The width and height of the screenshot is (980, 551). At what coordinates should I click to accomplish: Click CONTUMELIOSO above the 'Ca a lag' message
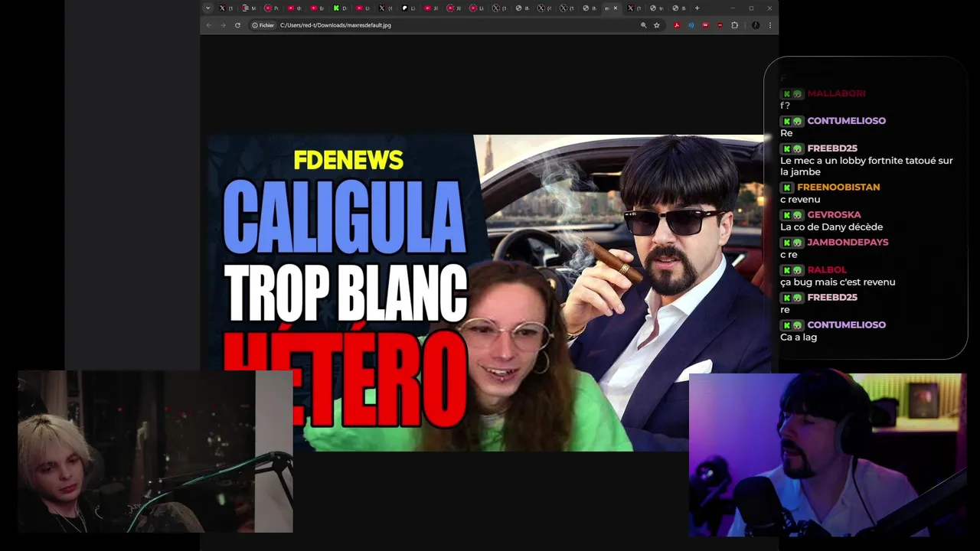point(846,324)
